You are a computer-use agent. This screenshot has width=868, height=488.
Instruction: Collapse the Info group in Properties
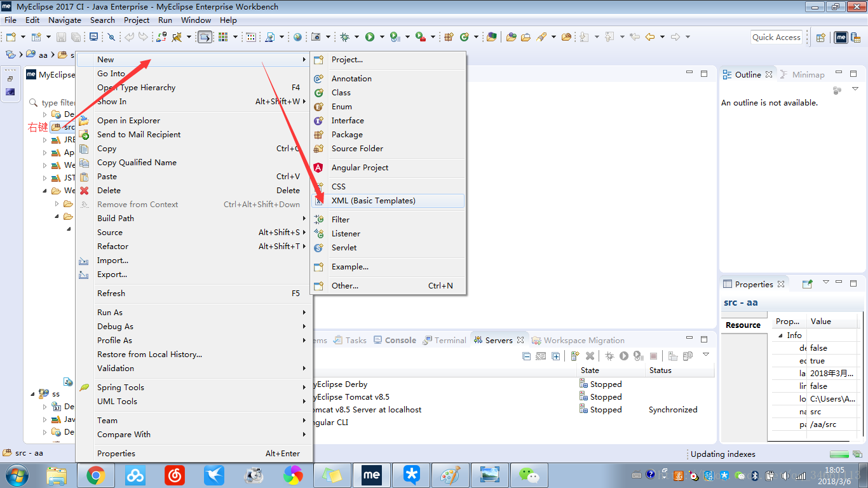(780, 335)
